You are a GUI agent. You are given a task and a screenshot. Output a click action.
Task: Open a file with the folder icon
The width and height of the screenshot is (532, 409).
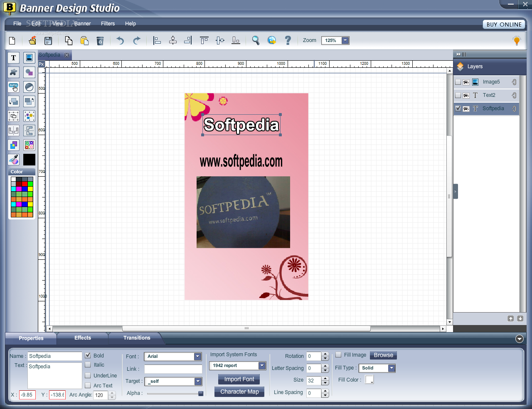32,40
